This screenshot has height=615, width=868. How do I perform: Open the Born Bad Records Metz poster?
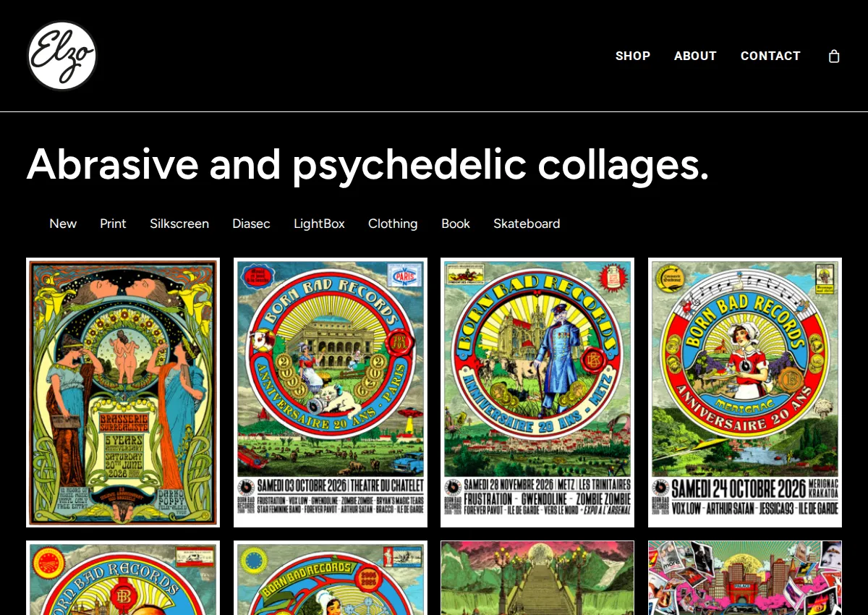point(537,392)
